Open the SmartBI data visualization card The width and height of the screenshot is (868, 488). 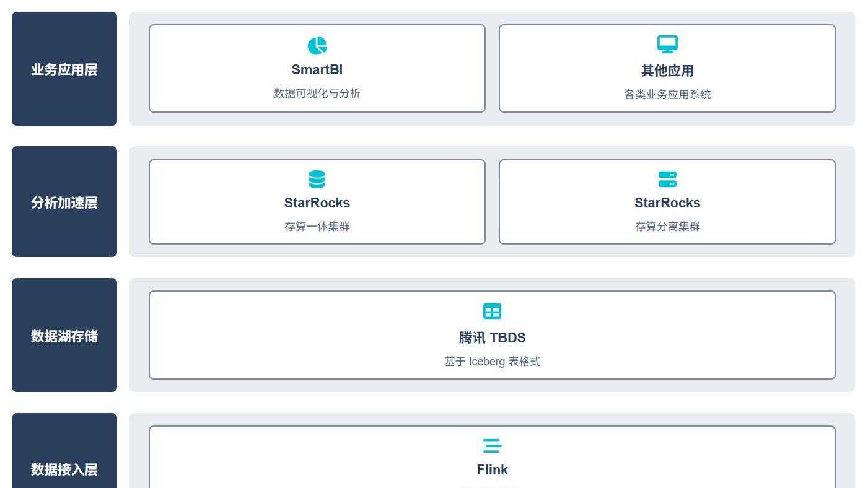(317, 68)
